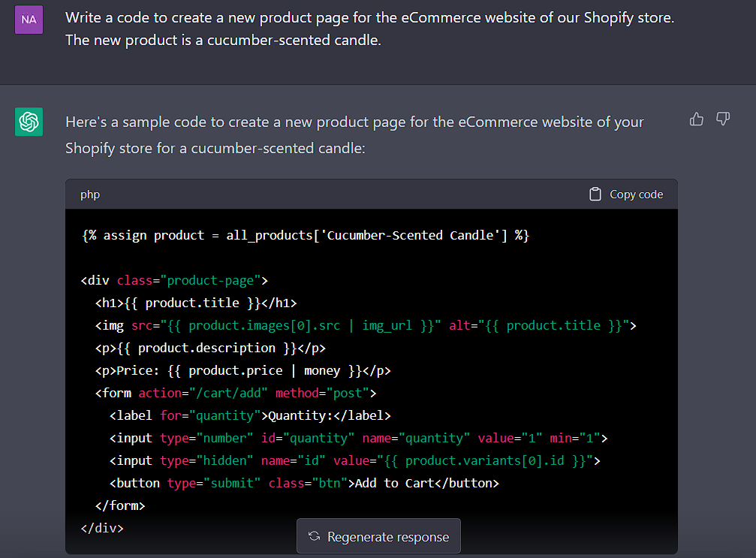Click the thumbs up feedback icon
756x558 pixels.
click(696, 119)
